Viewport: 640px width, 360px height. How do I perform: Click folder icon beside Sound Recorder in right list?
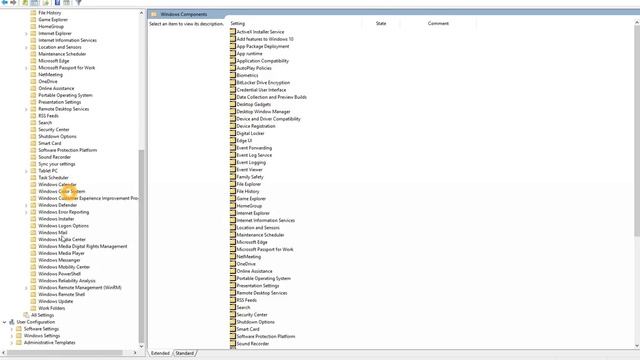click(233, 344)
